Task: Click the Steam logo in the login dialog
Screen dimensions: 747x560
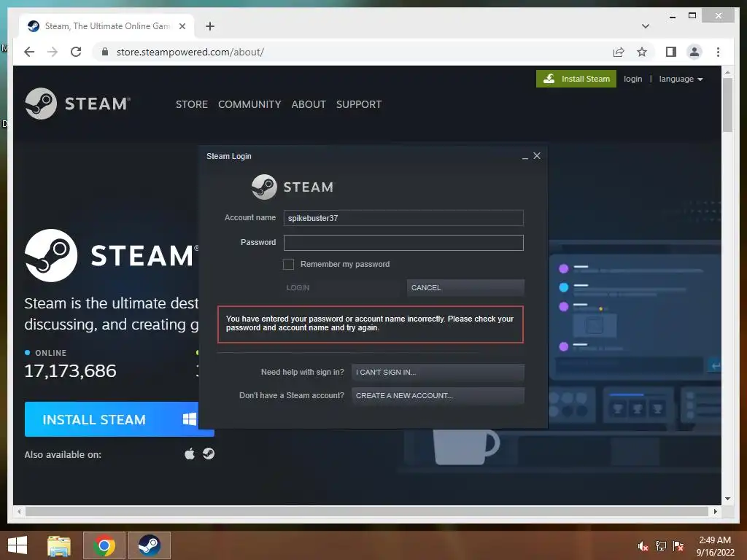Action: (293, 187)
